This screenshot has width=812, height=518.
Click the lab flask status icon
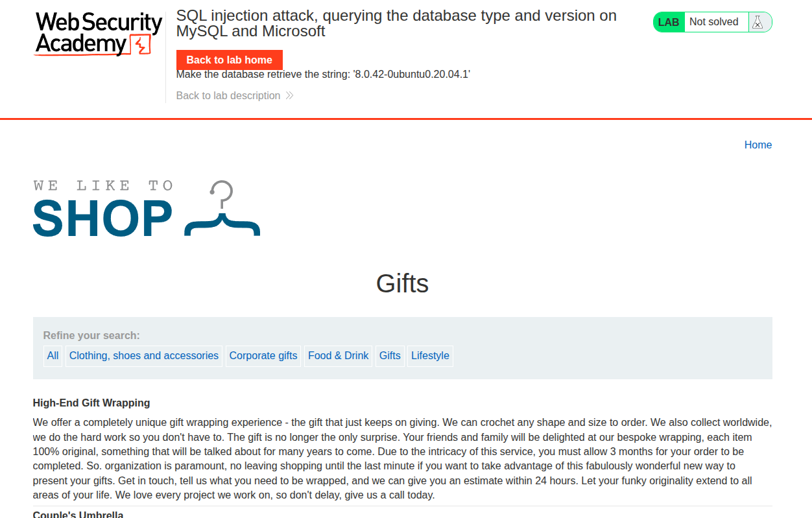click(x=758, y=22)
